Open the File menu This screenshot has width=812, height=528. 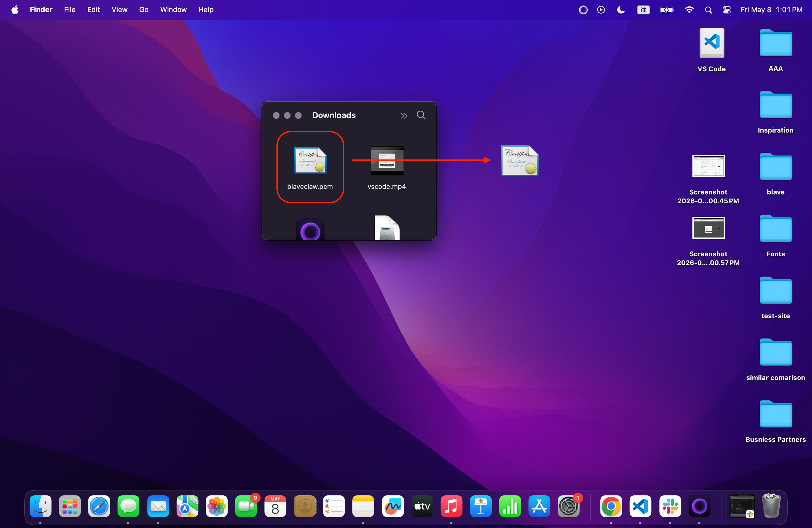tap(70, 10)
